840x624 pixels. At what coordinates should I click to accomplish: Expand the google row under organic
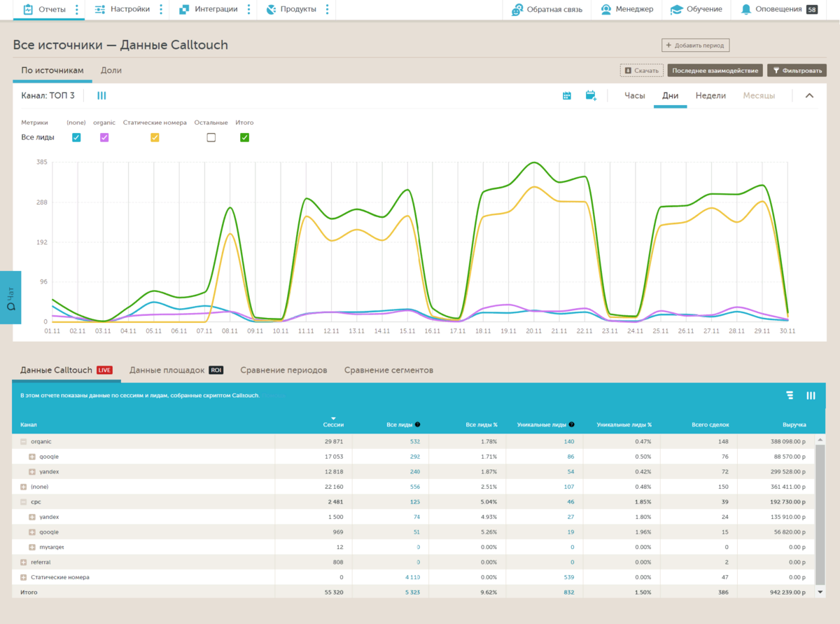pos(32,457)
